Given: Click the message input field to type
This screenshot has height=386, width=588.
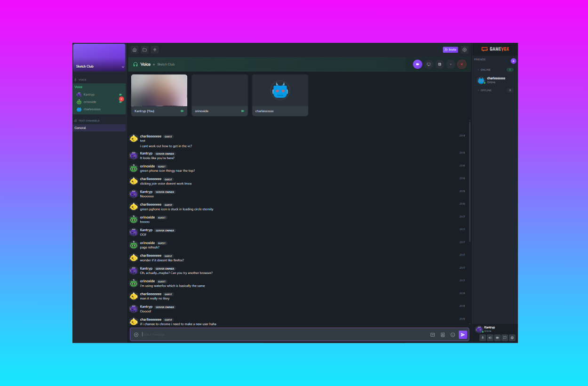Looking at the screenshot, I should [x=282, y=334].
